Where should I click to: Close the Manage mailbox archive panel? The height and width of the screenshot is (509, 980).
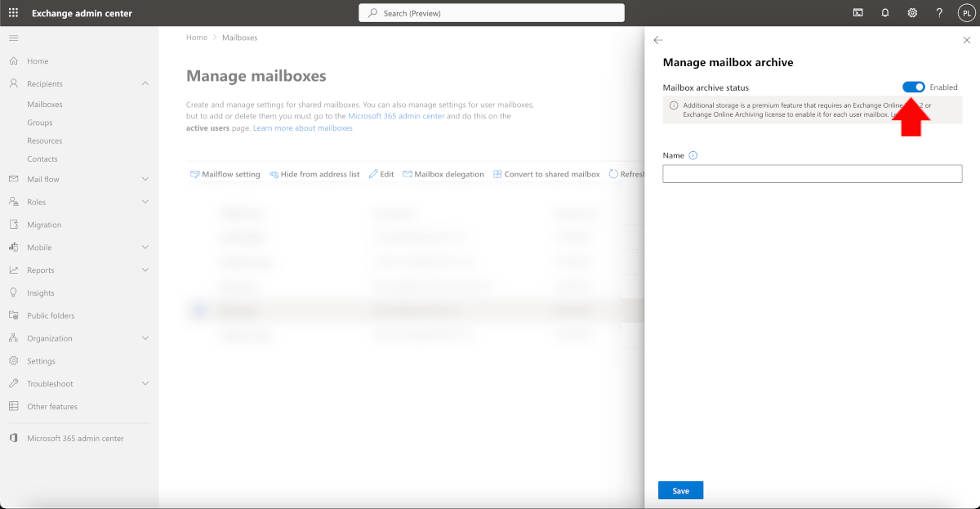pyautogui.click(x=967, y=39)
